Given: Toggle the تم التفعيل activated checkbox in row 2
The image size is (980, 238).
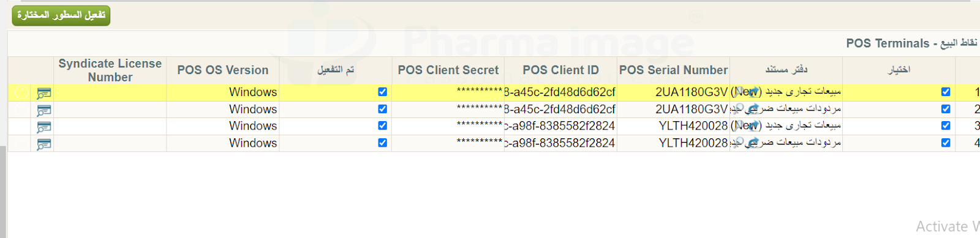Looking at the screenshot, I should tap(382, 109).
